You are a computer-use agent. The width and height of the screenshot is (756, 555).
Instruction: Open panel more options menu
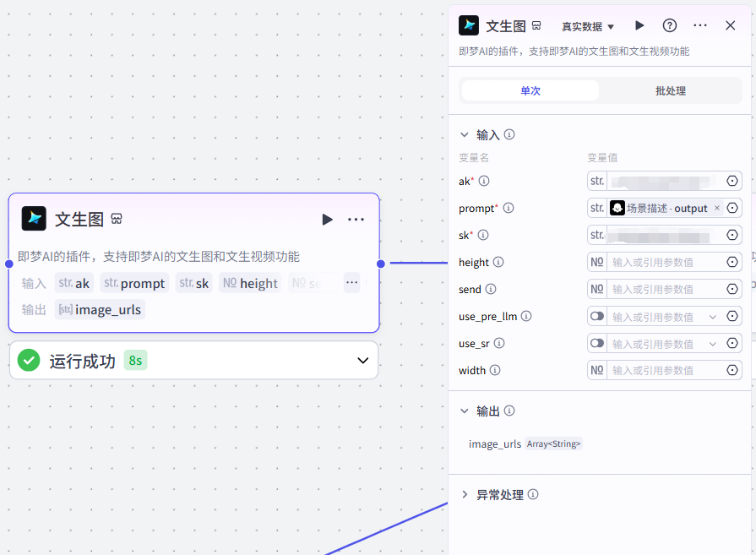700,25
